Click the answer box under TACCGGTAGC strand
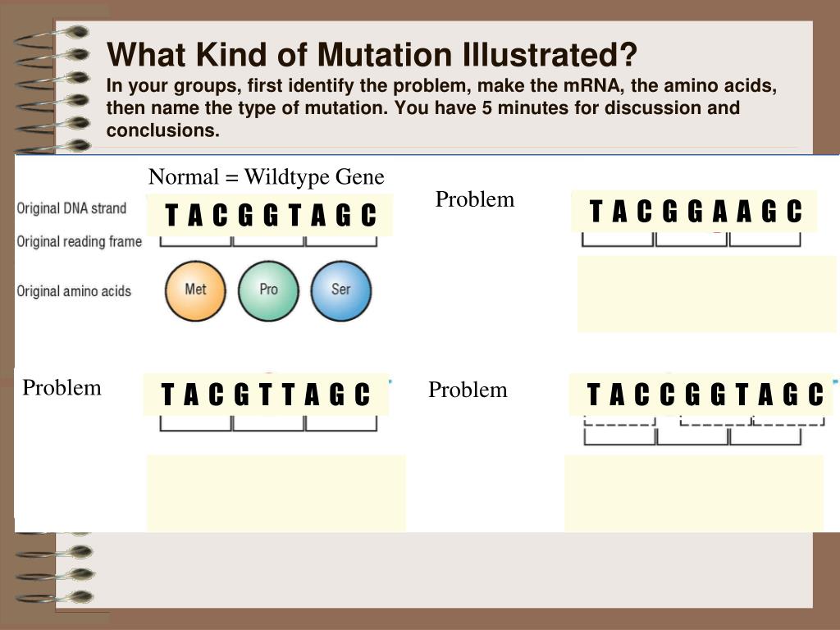This screenshot has width=840, height=630. [x=694, y=493]
